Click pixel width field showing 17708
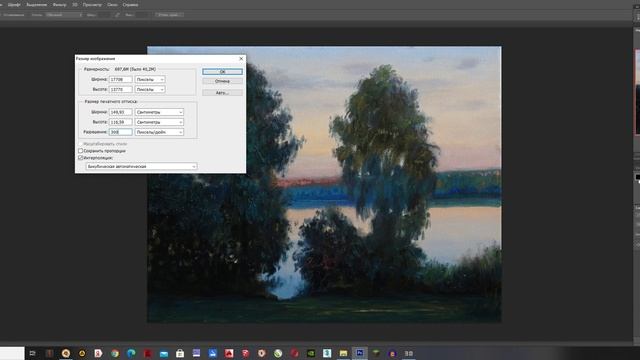640x360 pixels. [121, 79]
